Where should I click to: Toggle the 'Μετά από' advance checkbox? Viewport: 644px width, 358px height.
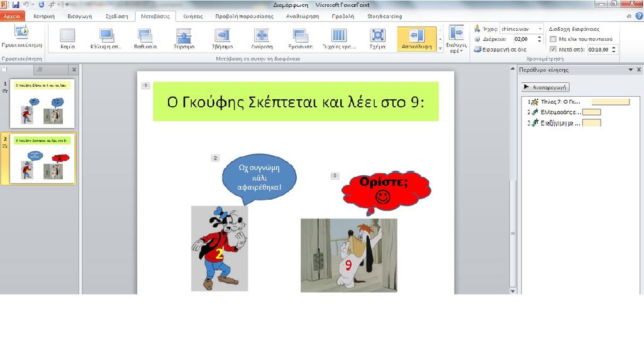click(x=553, y=49)
